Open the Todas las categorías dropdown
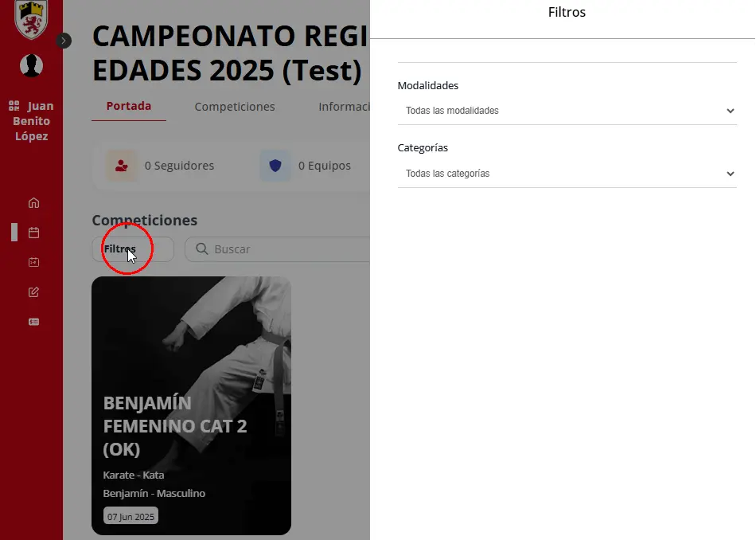The image size is (756, 540). coord(567,174)
